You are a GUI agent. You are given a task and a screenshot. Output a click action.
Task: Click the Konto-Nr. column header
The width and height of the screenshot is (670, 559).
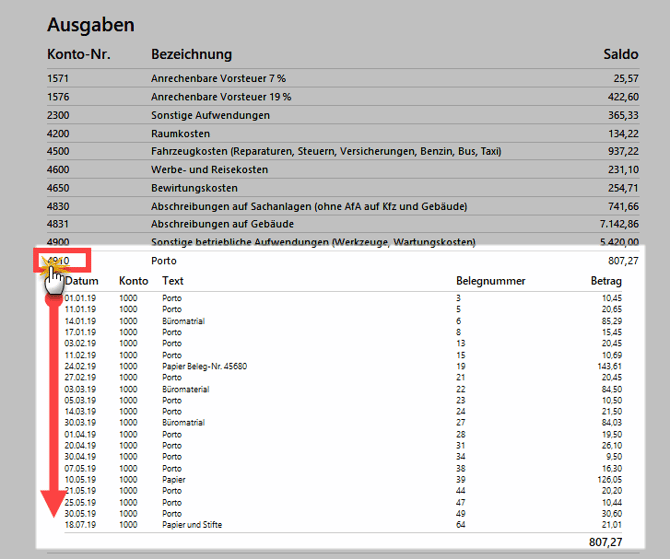click(77, 54)
